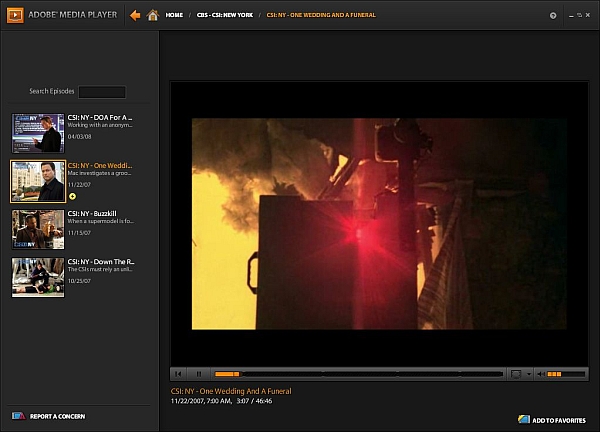Open the Buzzkill episode thumbnail

click(38, 230)
